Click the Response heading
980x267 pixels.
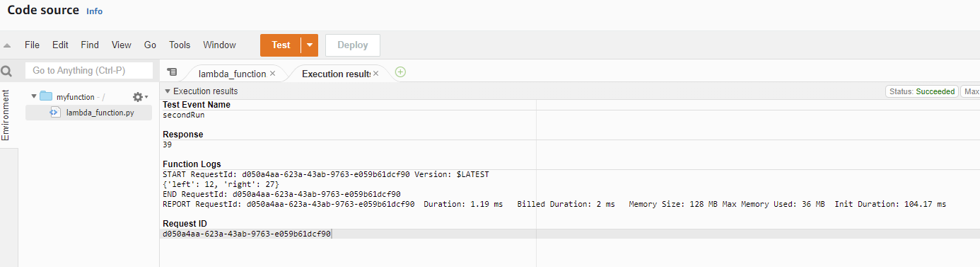[x=183, y=135]
